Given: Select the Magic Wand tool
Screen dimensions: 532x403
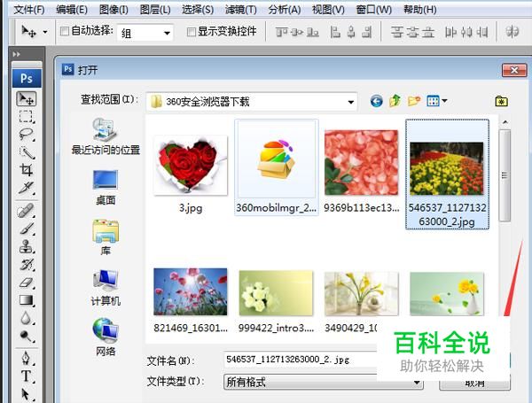Looking at the screenshot, I should [26, 151].
